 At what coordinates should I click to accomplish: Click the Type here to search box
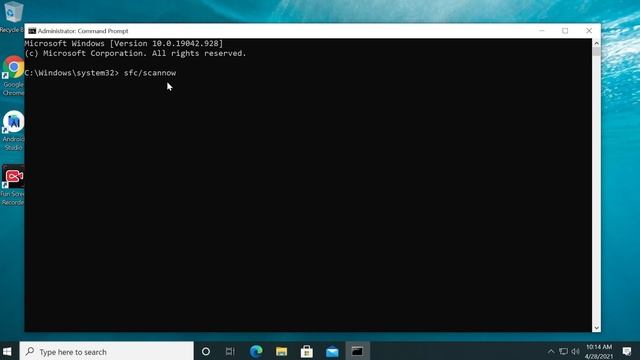pos(107,351)
